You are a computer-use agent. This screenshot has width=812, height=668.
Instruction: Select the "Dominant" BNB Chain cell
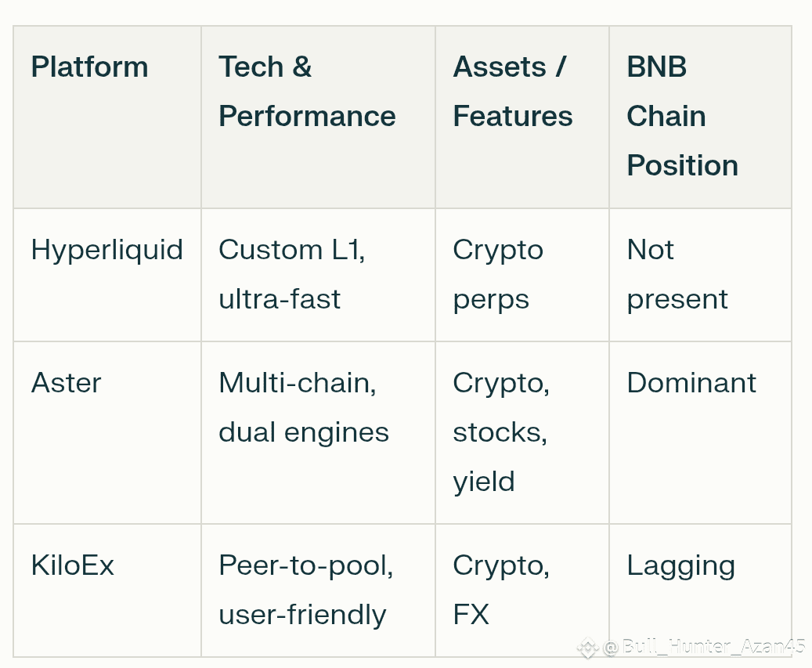pos(691,383)
